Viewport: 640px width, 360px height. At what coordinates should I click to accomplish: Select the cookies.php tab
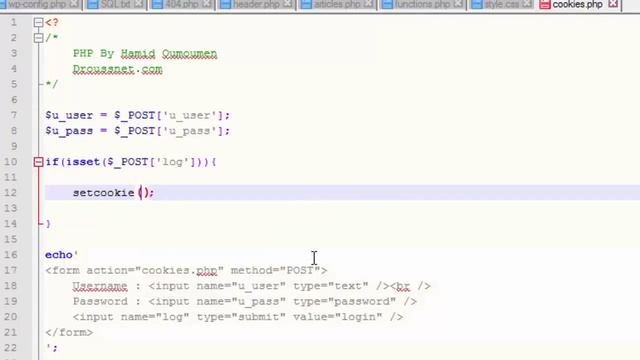click(577, 4)
